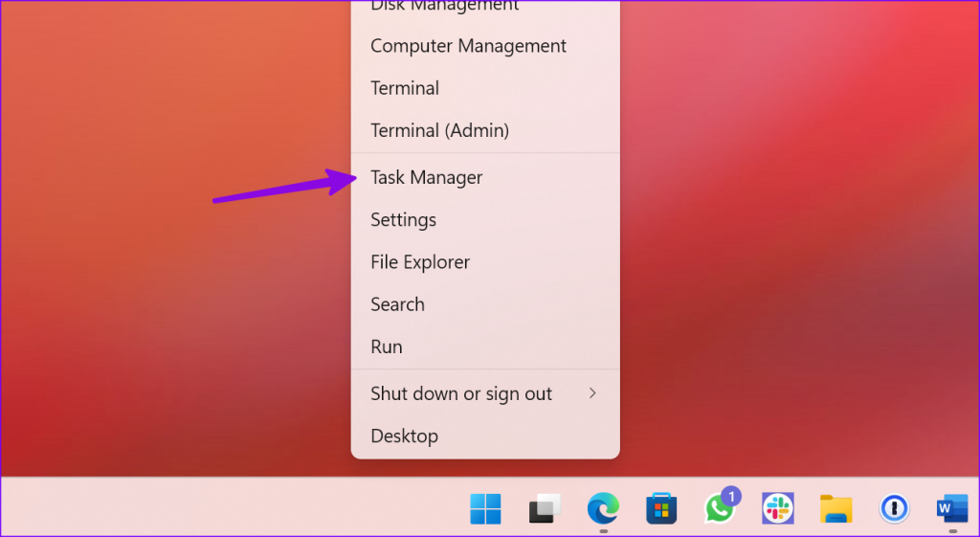The image size is (980, 537).
Task: Switch to Microsoft Word on taskbar
Action: pos(952,508)
